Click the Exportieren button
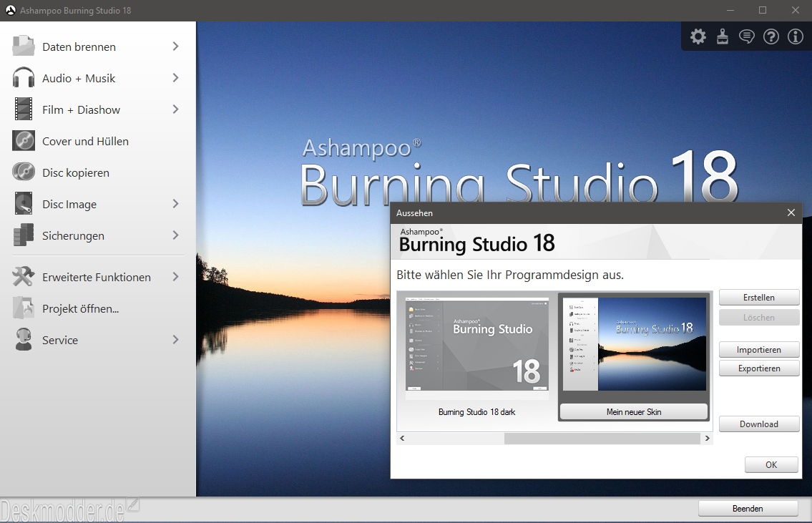The height and width of the screenshot is (523, 812). 758,368
